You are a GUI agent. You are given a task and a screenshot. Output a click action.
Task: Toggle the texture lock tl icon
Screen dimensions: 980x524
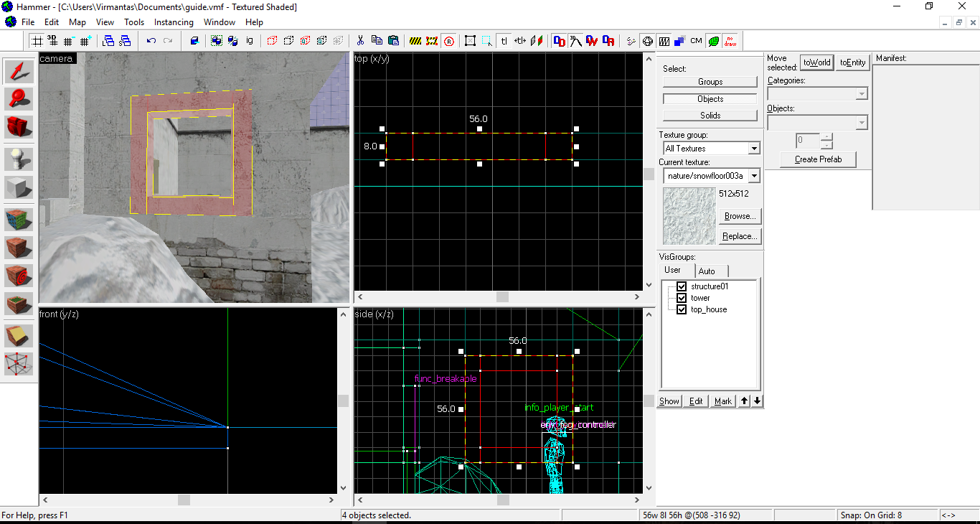click(504, 41)
